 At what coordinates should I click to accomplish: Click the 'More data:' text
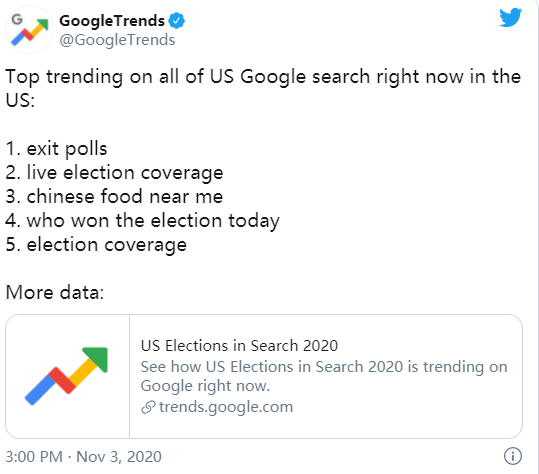tap(55, 293)
